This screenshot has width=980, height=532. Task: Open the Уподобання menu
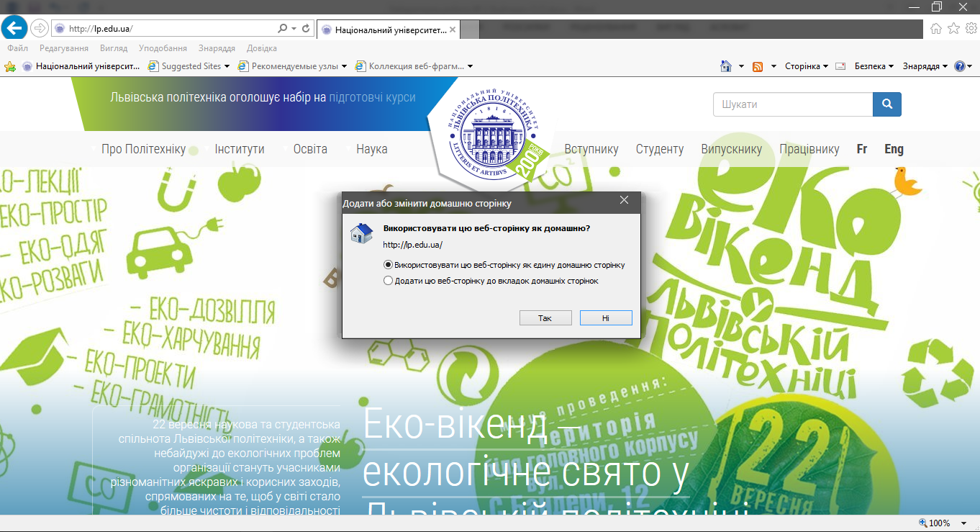click(x=163, y=48)
